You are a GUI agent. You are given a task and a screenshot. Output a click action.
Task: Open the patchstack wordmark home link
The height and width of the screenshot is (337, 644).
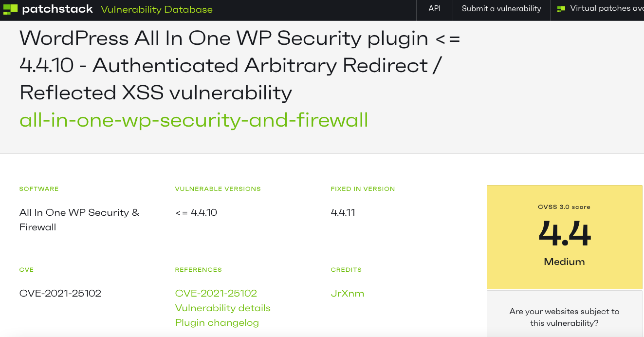57,9
